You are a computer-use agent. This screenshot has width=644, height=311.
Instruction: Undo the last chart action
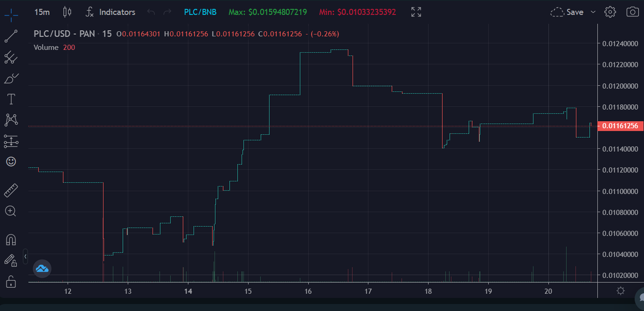point(151,12)
